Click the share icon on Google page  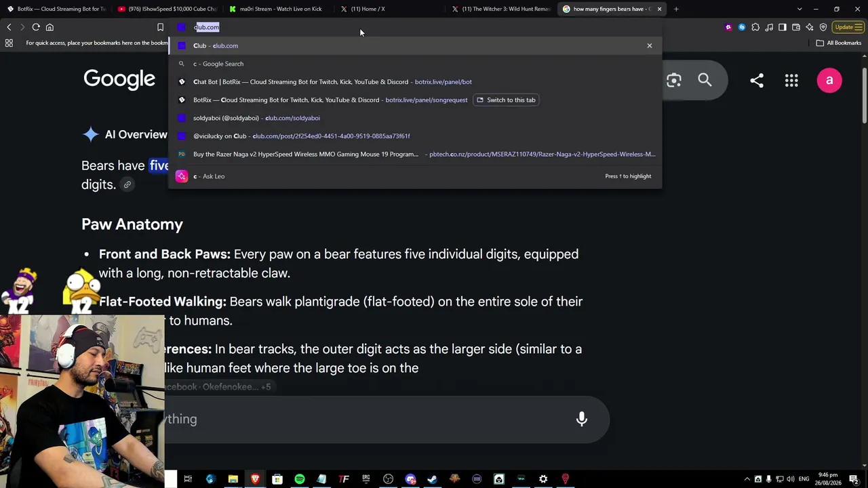[757, 81]
